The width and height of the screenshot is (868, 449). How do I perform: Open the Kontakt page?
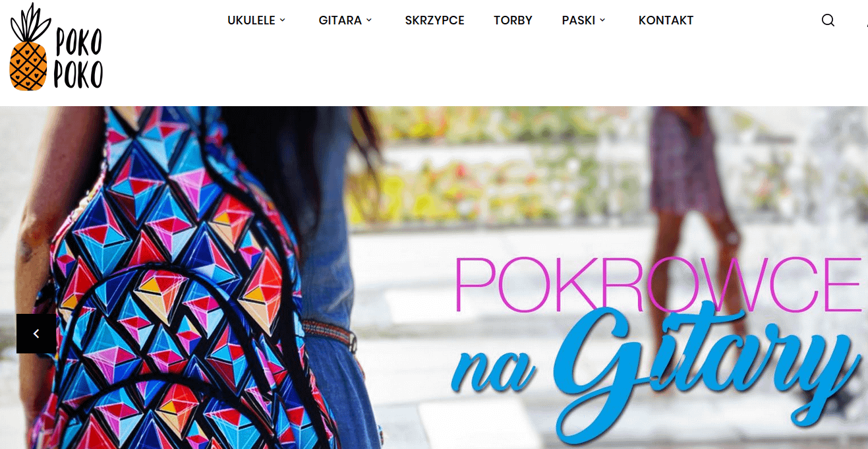coord(666,20)
